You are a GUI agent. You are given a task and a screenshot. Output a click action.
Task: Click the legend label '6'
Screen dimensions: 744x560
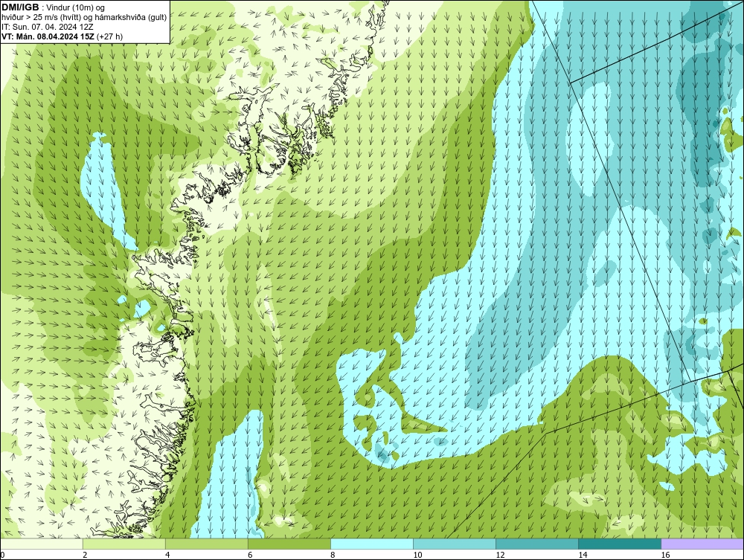[250, 555]
